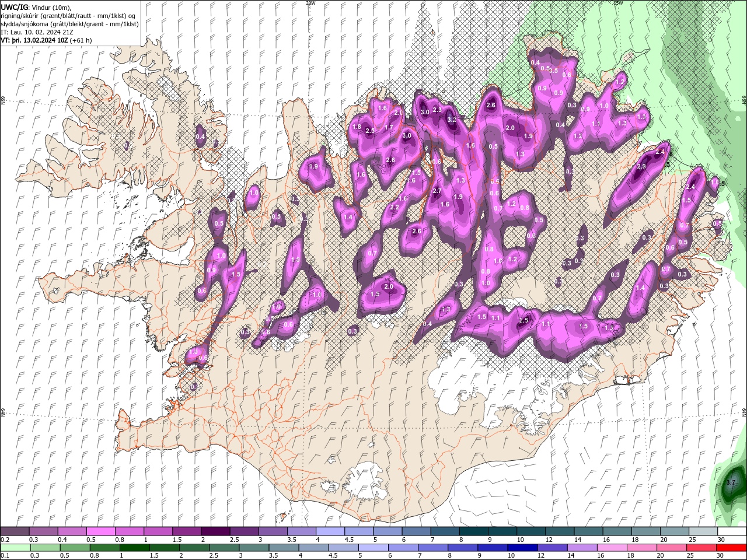Click the 'UWC/IG' title text
Image resolution: width=747 pixels, height=560 pixels.
click(15, 7)
